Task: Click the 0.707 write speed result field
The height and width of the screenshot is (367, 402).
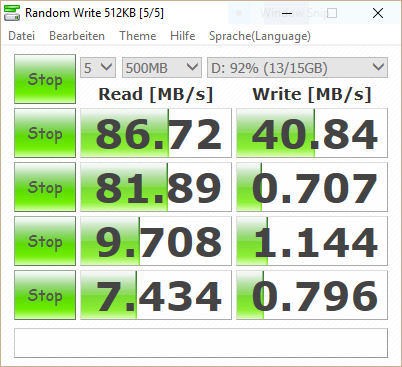Action: click(x=312, y=187)
